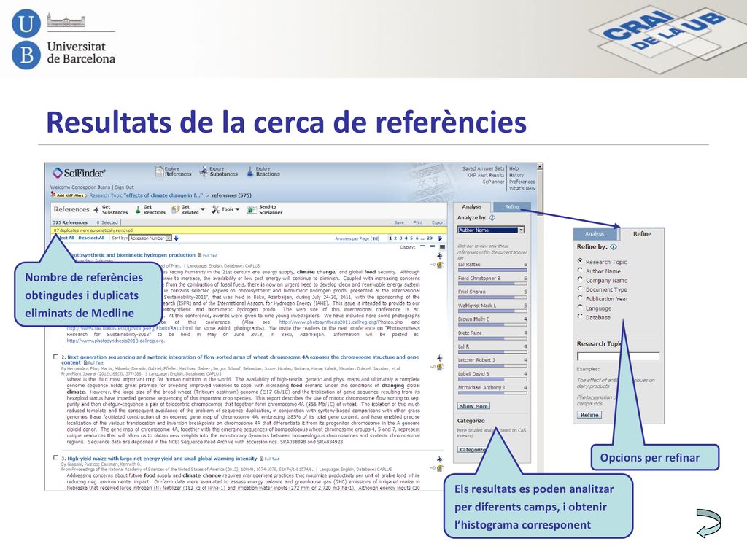The width and height of the screenshot is (747, 560).
Task: Expand Tools dropdown arrow
Action: (237, 209)
